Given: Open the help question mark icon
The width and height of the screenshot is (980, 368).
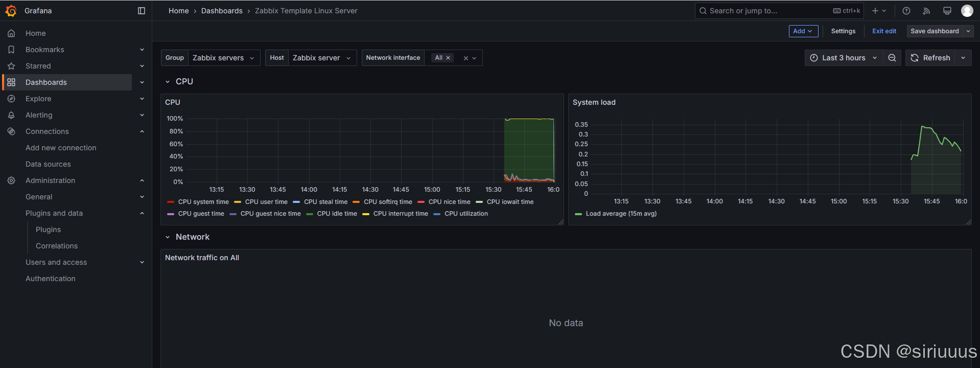Looking at the screenshot, I should pos(906,11).
